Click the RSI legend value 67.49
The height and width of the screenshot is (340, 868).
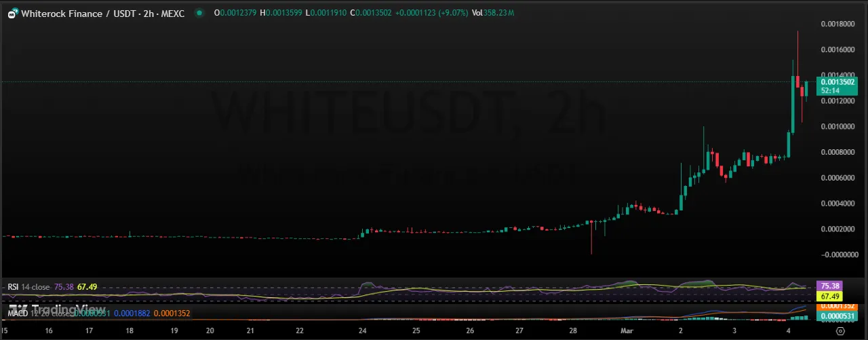click(88, 287)
